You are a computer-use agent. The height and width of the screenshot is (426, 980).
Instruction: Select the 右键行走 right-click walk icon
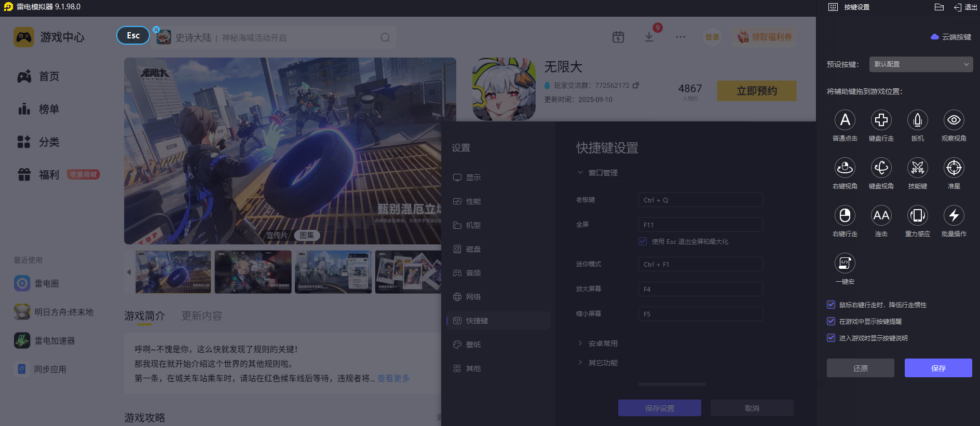(x=845, y=215)
